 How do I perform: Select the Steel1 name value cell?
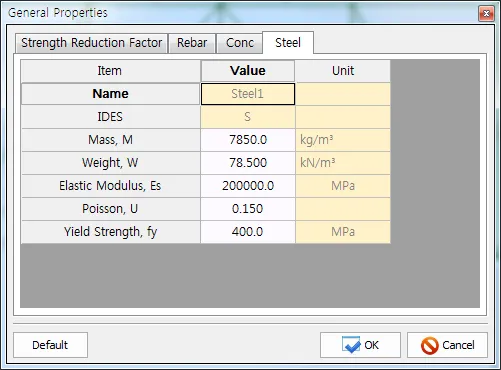(x=248, y=94)
